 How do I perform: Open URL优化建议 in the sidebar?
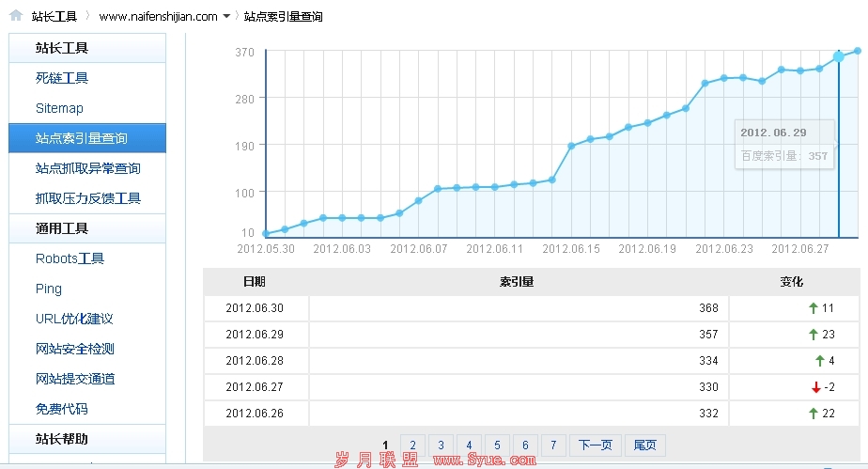74,319
